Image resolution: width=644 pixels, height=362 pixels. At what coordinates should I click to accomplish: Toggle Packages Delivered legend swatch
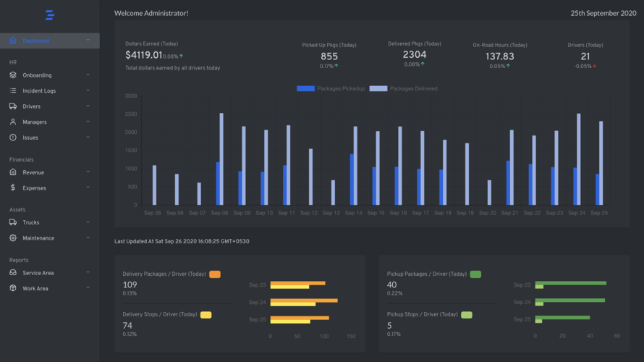[378, 88]
